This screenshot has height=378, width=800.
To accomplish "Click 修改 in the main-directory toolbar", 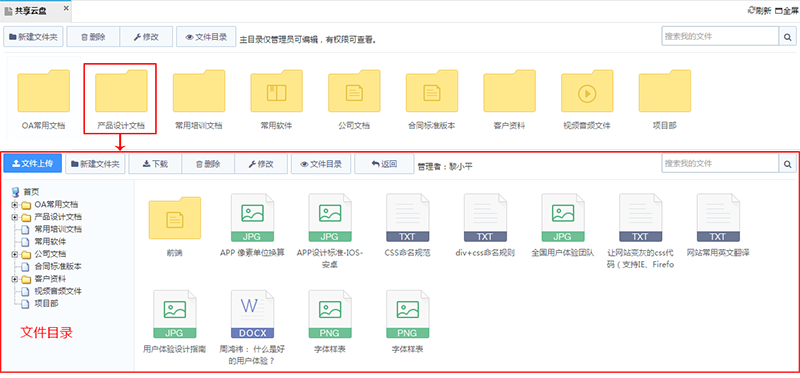I will 146,37.
